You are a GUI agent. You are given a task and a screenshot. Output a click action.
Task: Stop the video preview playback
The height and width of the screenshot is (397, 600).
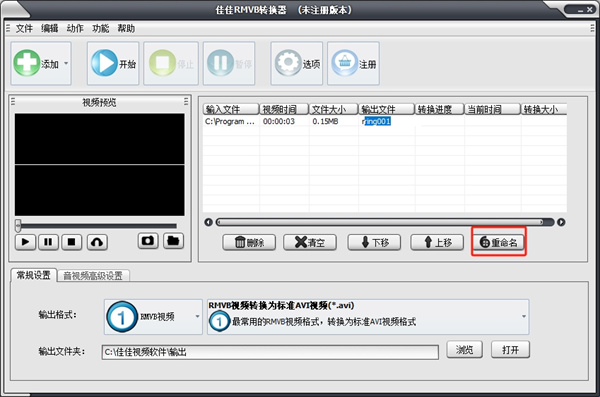[72, 242]
